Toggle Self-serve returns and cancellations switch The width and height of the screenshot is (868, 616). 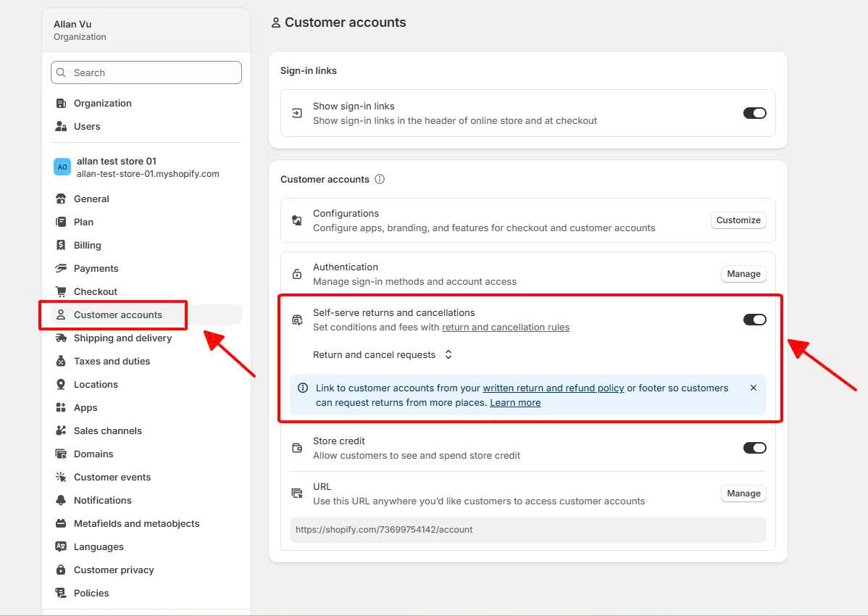click(x=754, y=320)
